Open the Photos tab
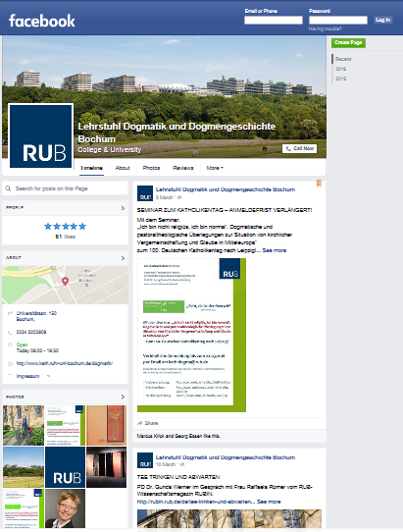Image resolution: width=403 pixels, height=532 pixels. coord(151,168)
